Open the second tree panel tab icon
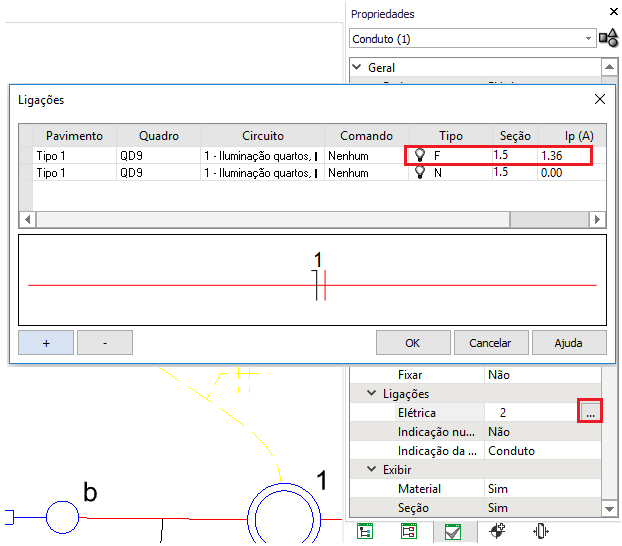Screen dimensions: 622x546 [408, 532]
